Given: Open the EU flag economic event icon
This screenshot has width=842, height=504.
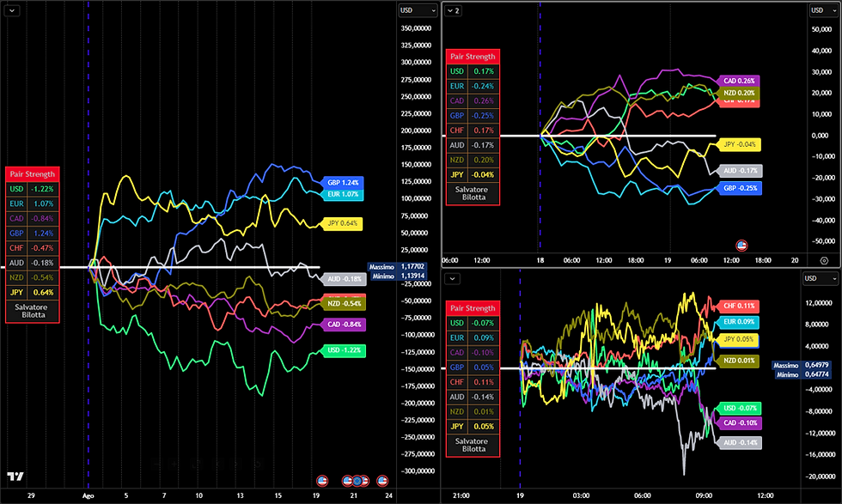Looking at the screenshot, I should (357, 481).
